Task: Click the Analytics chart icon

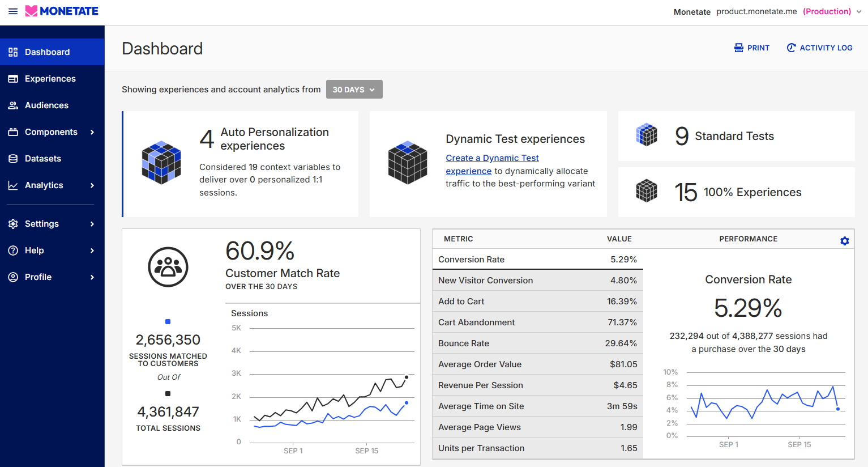Action: click(x=13, y=185)
